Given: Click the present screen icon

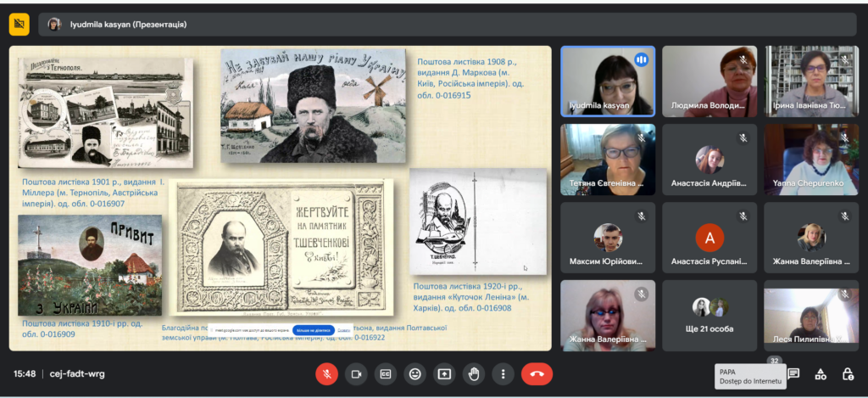Looking at the screenshot, I should 444,373.
